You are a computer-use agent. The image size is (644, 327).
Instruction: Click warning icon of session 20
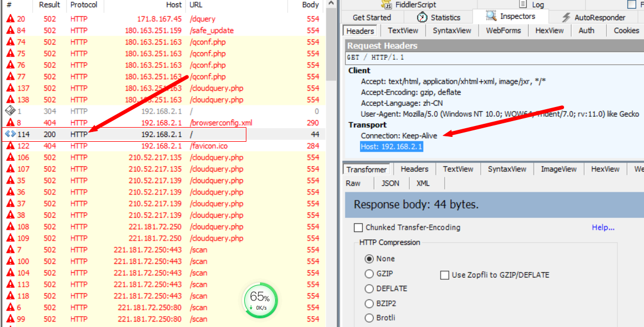point(10,19)
